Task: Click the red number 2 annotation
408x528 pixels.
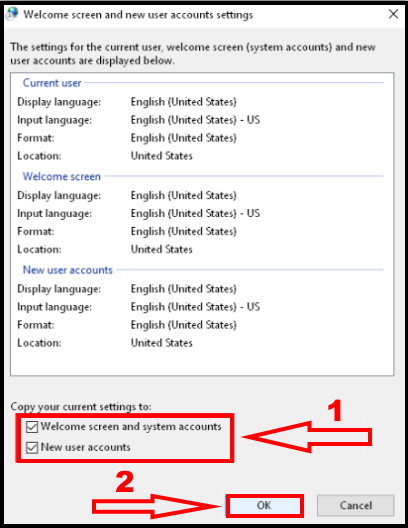Action: (125, 482)
